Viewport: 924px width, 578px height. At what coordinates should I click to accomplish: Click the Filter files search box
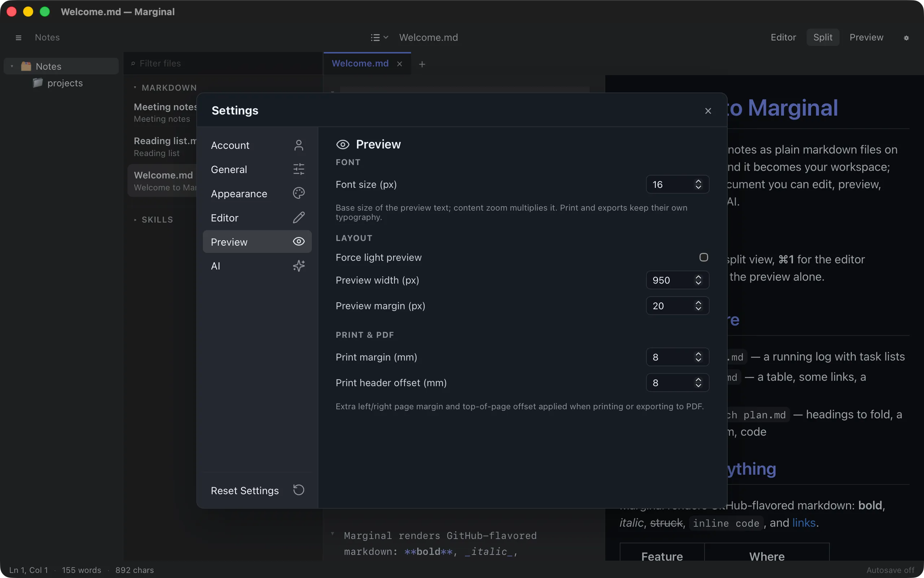[223, 64]
